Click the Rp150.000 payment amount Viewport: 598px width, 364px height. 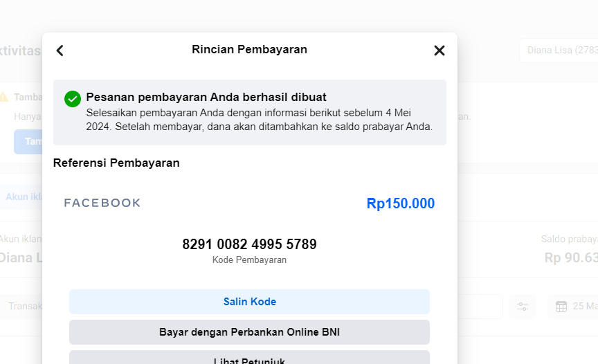point(401,203)
